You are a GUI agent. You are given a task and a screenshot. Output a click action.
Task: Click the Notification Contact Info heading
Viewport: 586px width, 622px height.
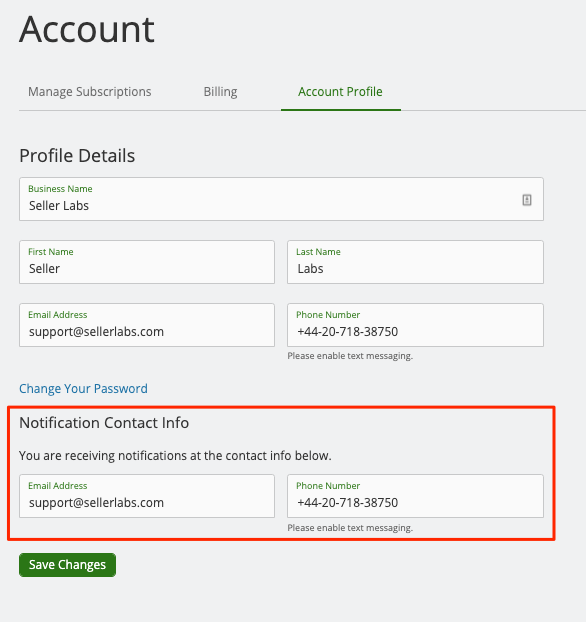(104, 423)
